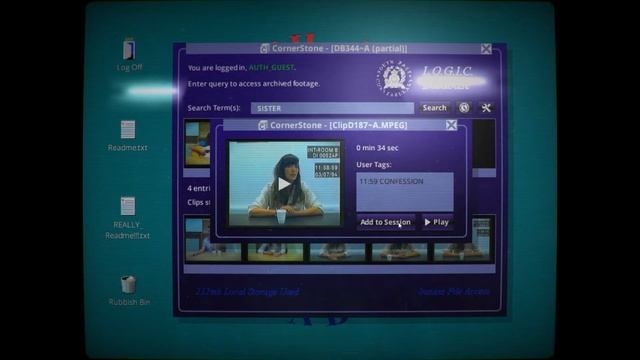Select the third session clip thumbnail
The image size is (640, 360).
[x=338, y=251]
